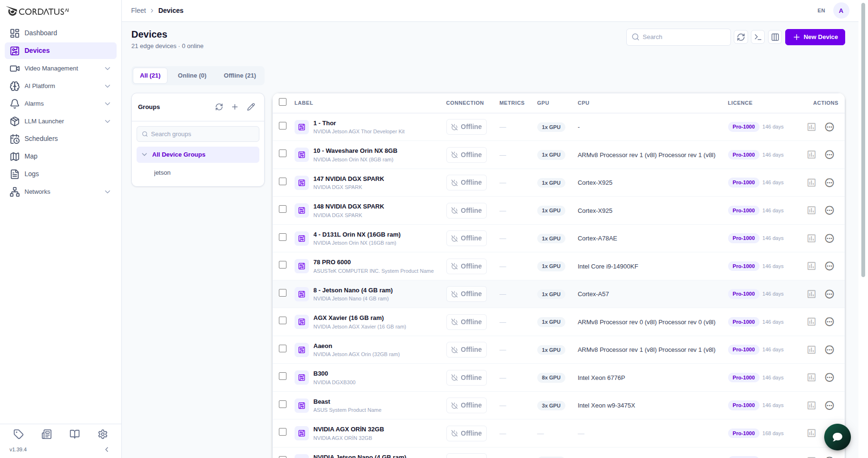The width and height of the screenshot is (868, 458).
Task: Open Schedulers from the sidebar
Action: (60, 139)
